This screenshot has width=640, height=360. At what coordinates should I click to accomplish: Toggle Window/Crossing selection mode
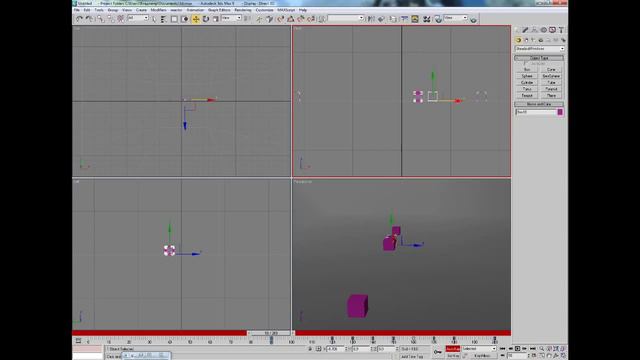point(185,19)
